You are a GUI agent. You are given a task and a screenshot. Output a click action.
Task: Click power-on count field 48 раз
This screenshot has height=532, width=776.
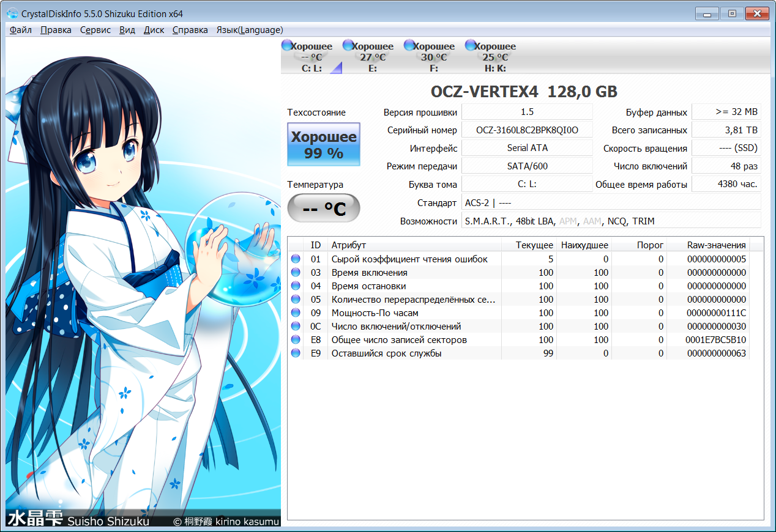[726, 166]
